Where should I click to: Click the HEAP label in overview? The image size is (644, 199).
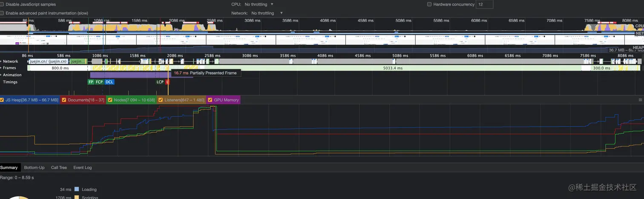(x=638, y=48)
